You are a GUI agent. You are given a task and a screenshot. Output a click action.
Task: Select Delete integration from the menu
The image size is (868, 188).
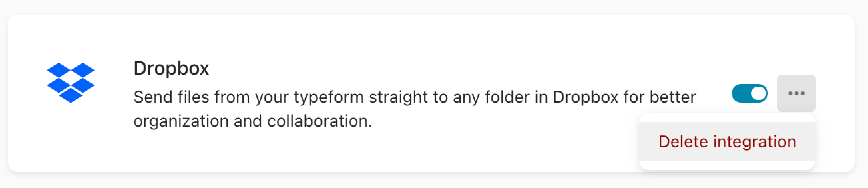pyautogui.click(x=727, y=141)
